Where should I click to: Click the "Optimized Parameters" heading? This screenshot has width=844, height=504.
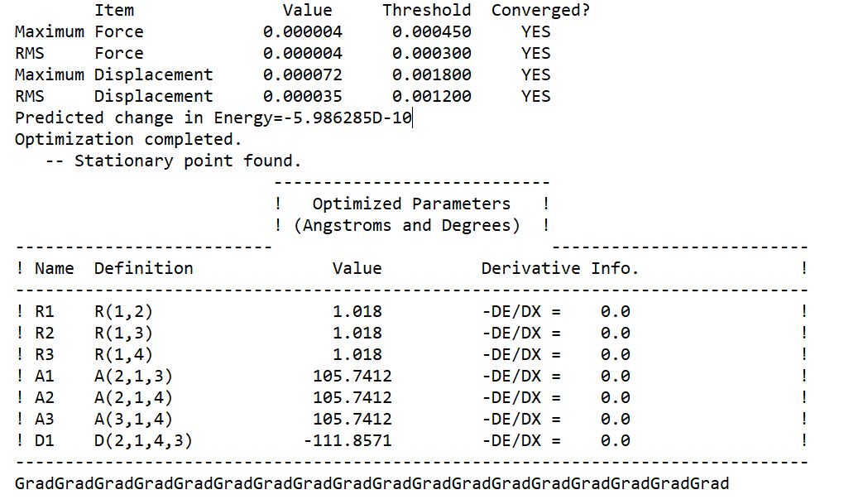pyautogui.click(x=411, y=204)
